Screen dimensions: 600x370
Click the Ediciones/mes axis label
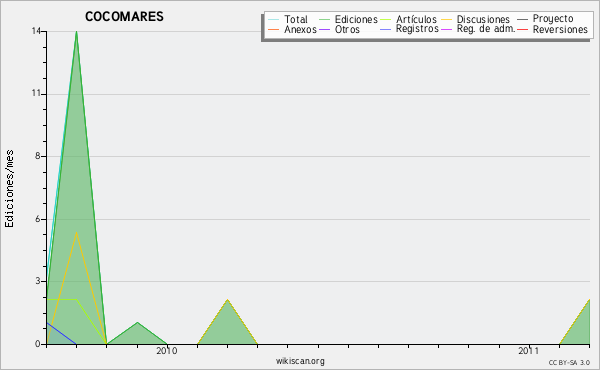click(x=9, y=189)
